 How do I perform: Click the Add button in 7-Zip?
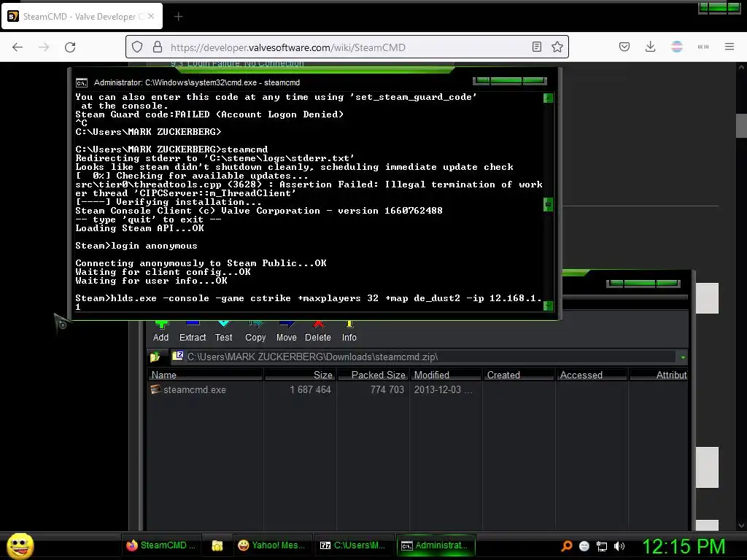(x=161, y=330)
